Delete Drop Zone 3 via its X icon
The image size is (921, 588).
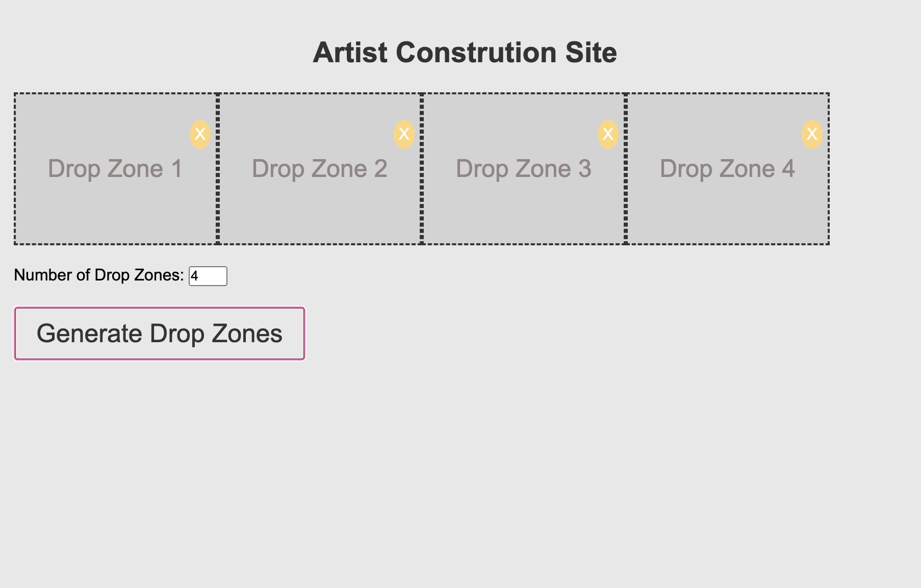point(608,134)
